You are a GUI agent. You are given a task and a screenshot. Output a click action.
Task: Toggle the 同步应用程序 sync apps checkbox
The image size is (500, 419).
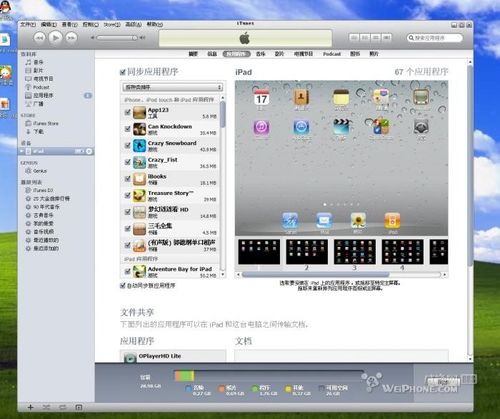123,72
